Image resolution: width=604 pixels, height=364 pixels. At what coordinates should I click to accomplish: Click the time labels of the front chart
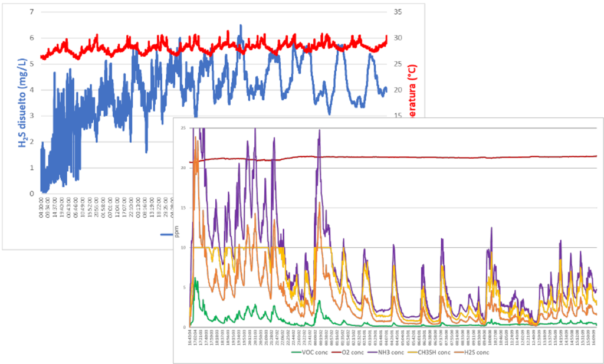tap(389, 338)
